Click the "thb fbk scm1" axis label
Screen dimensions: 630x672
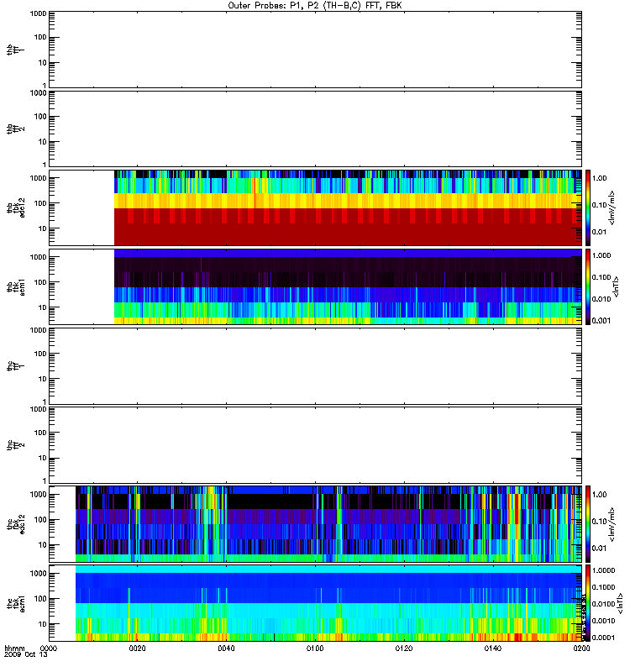(x=16, y=286)
